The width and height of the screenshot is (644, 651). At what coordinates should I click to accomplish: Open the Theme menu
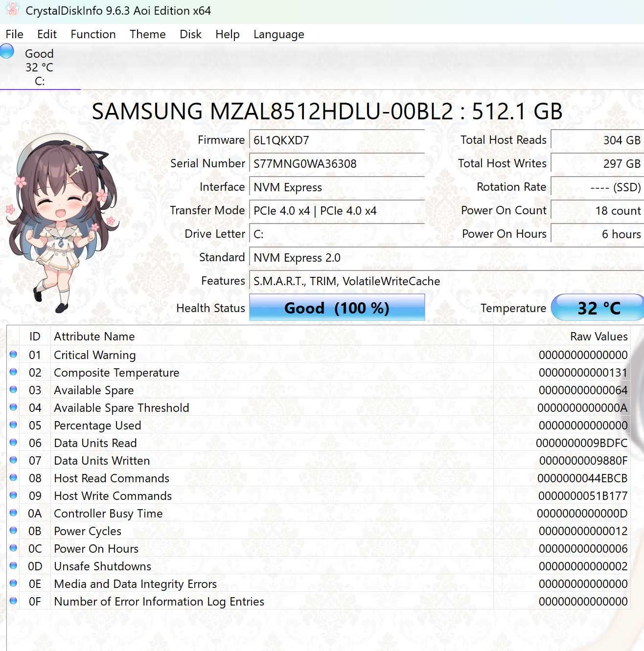[x=148, y=34]
